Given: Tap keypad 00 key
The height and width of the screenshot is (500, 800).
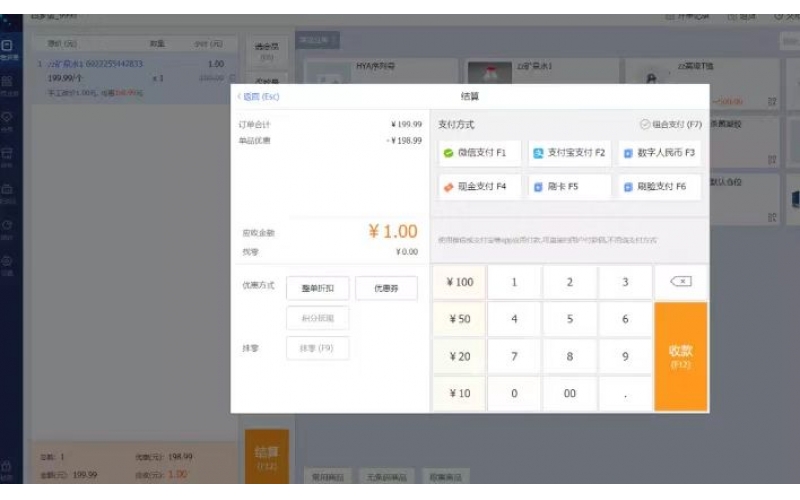Looking at the screenshot, I should point(570,393).
